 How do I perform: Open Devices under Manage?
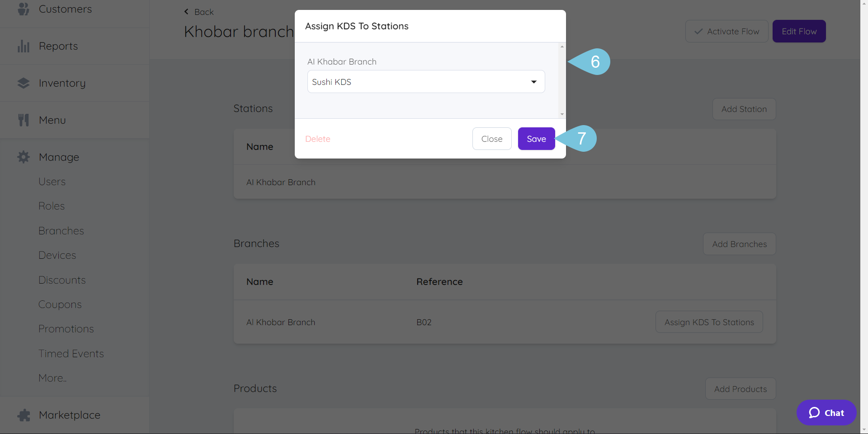(x=57, y=255)
